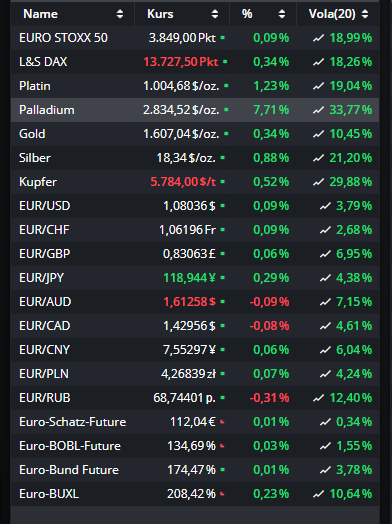
Task: Sort the table using Name column arrows
Action: tap(120, 14)
